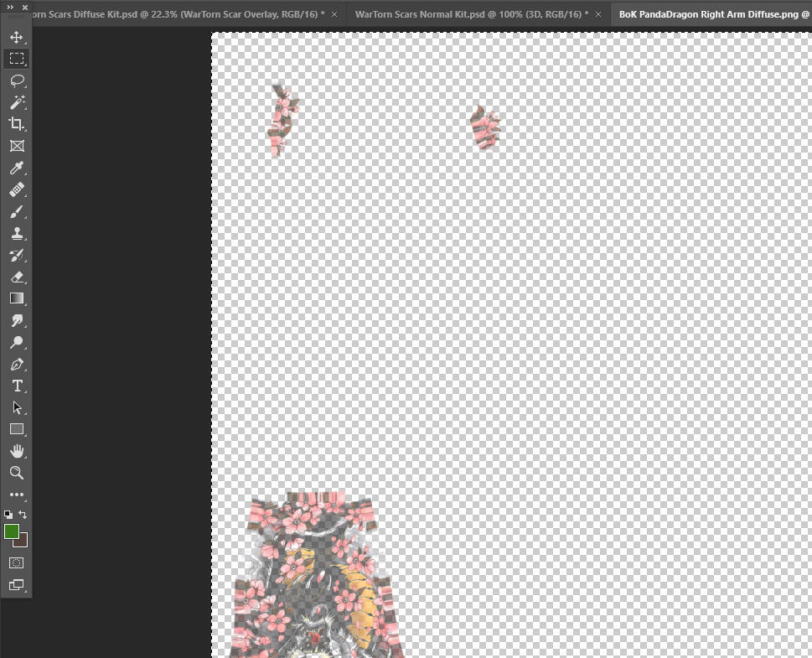Select the Brush tool
Image resolution: width=812 pixels, height=658 pixels.
point(17,211)
